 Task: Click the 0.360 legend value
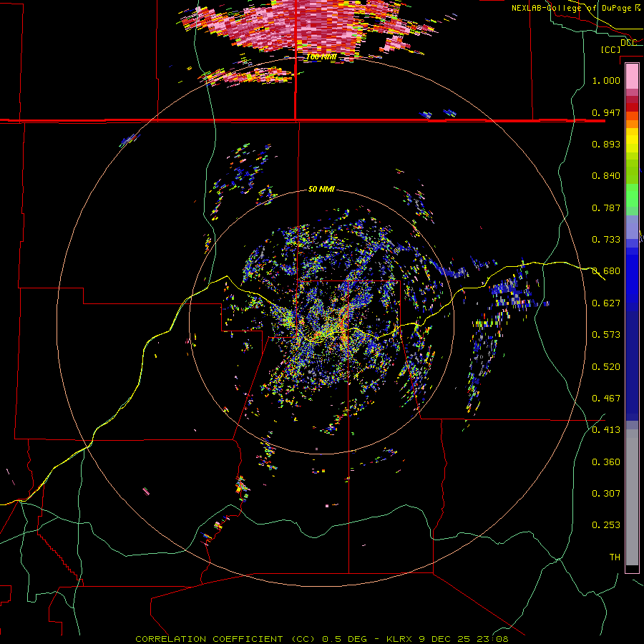[x=606, y=462]
